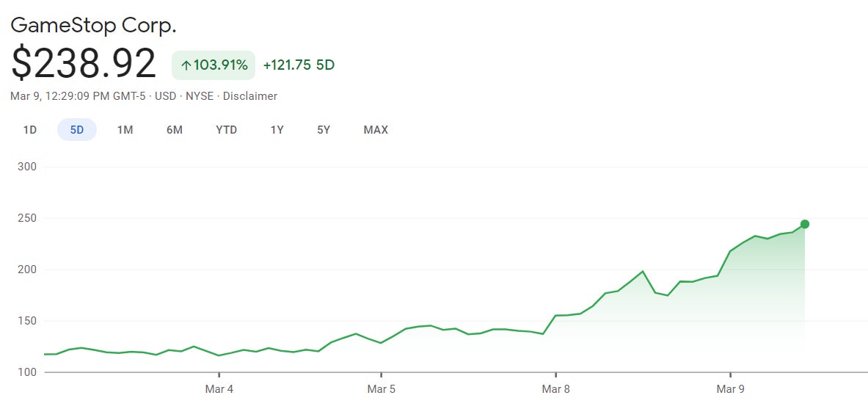Display the MAX time range
This screenshot has width=868, height=409.
(x=376, y=130)
